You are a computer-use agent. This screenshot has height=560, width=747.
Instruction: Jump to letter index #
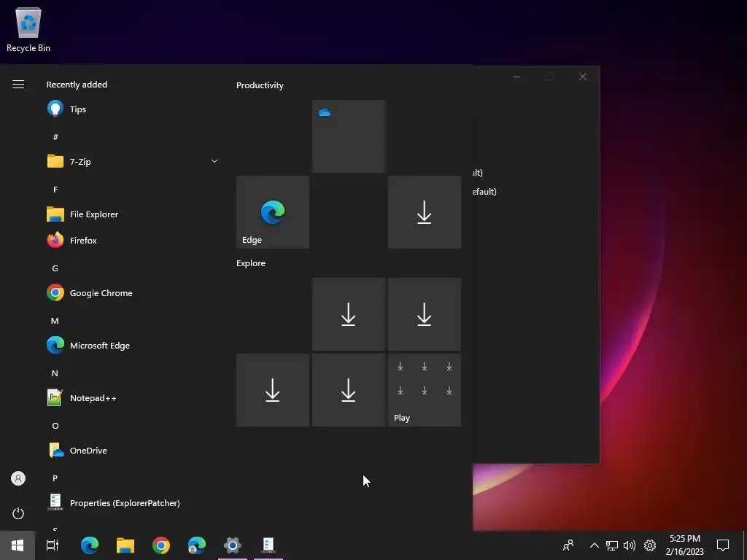[x=55, y=137]
